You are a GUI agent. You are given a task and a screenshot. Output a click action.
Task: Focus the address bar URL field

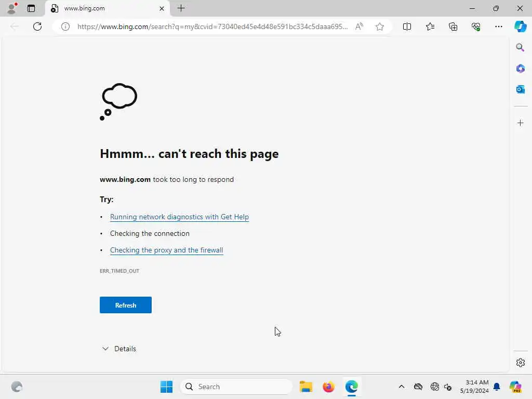(x=212, y=26)
